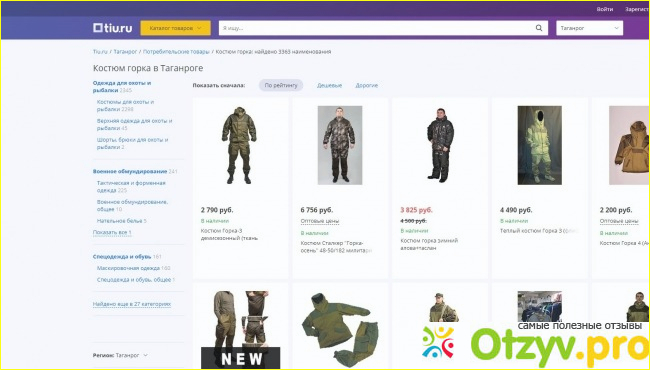Open Потребительские товары breadcrumb
The height and width of the screenshot is (370, 650).
pos(176,52)
